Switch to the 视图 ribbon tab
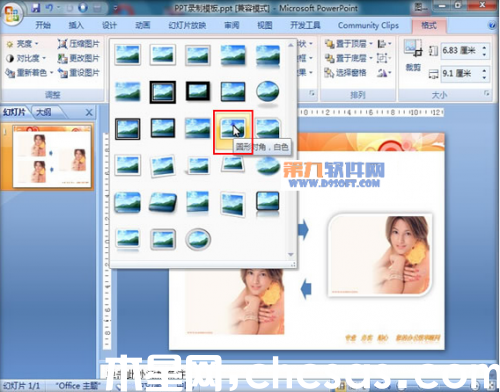The height and width of the screenshot is (392, 500). tap(265, 25)
